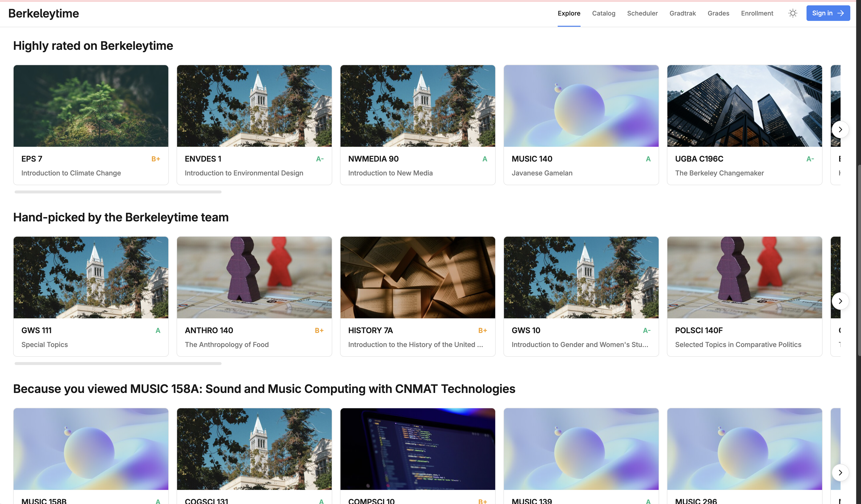Click the EPS 7 course code
The image size is (861, 504).
point(32,159)
